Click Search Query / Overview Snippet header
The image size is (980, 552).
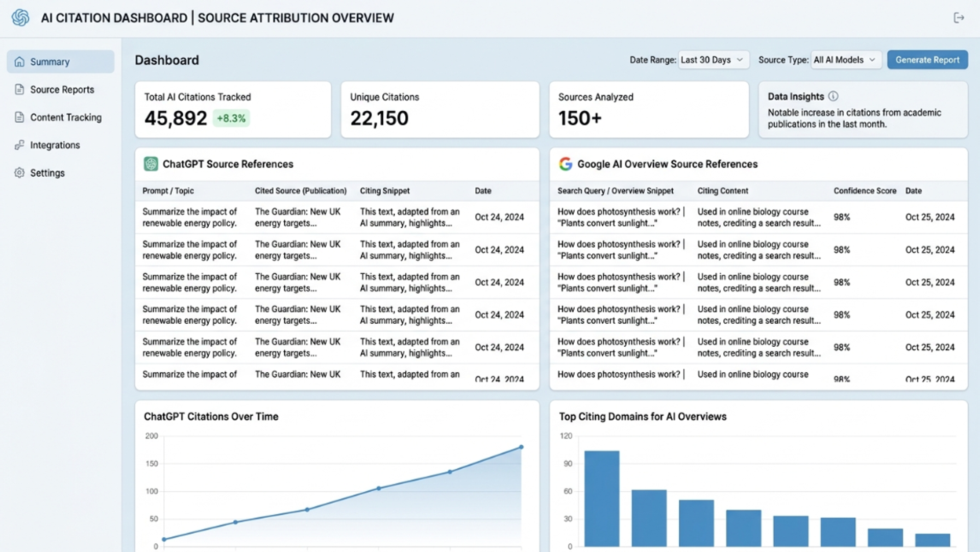coord(615,190)
